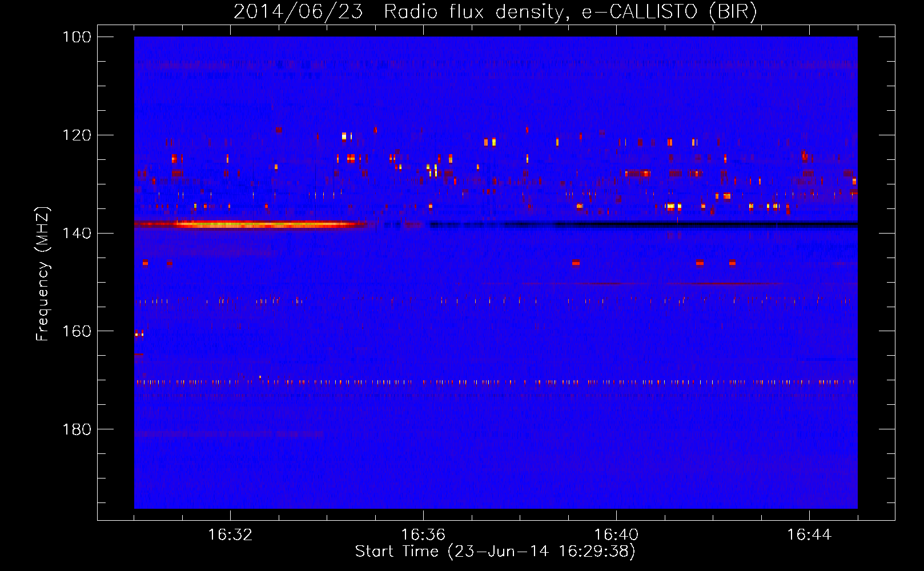924x571 pixels.
Task: Click the 'Frequency (MHZ)' axis label
Action: (43, 274)
